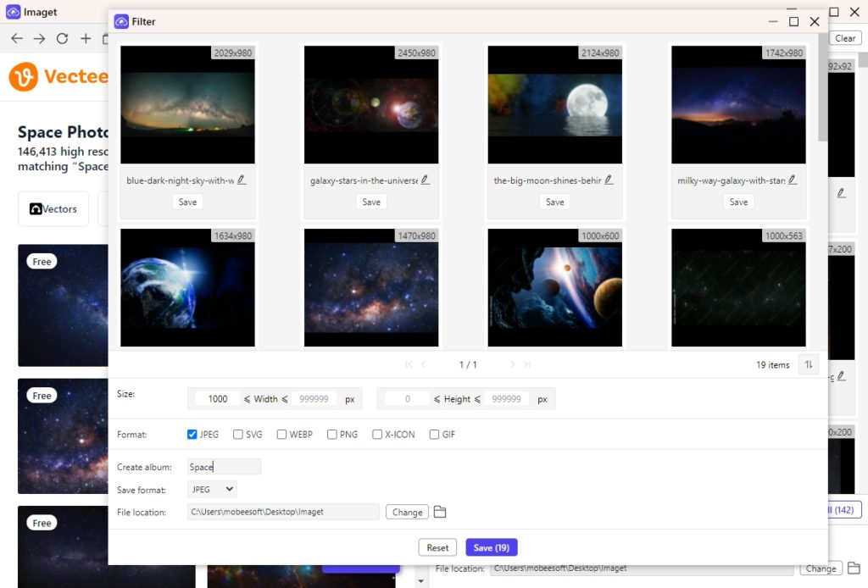Open a new browser tab with the plus icon
The image size is (868, 588).
85,38
